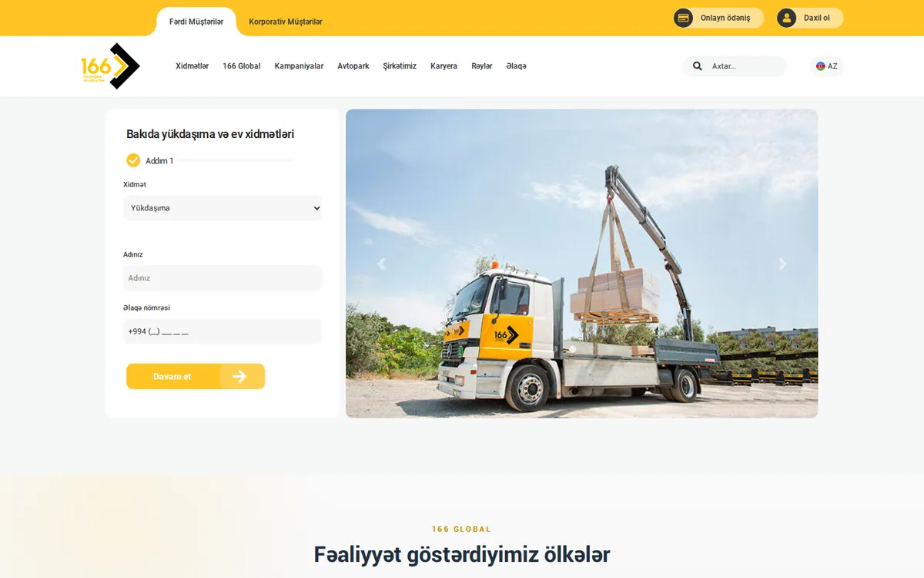The width and height of the screenshot is (924, 578).
Task: Open the Şirkətimiz menu item
Action: point(400,66)
